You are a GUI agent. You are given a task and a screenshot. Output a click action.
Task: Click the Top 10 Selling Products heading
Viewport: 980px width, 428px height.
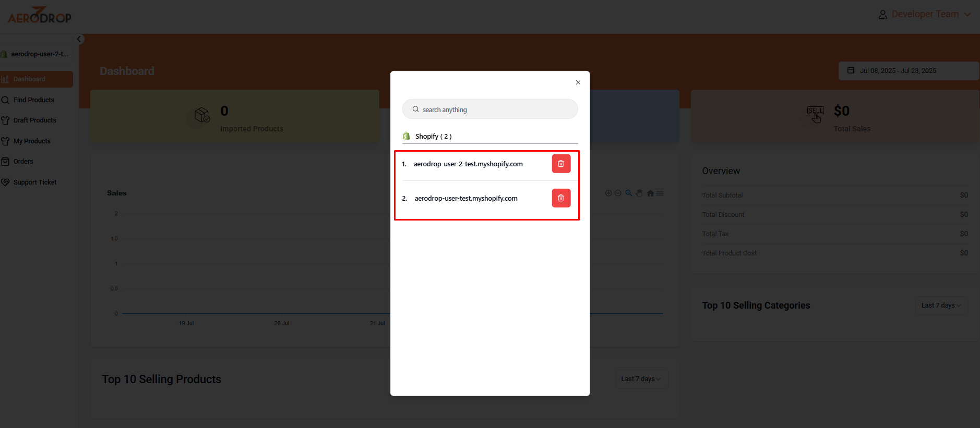[x=161, y=380]
